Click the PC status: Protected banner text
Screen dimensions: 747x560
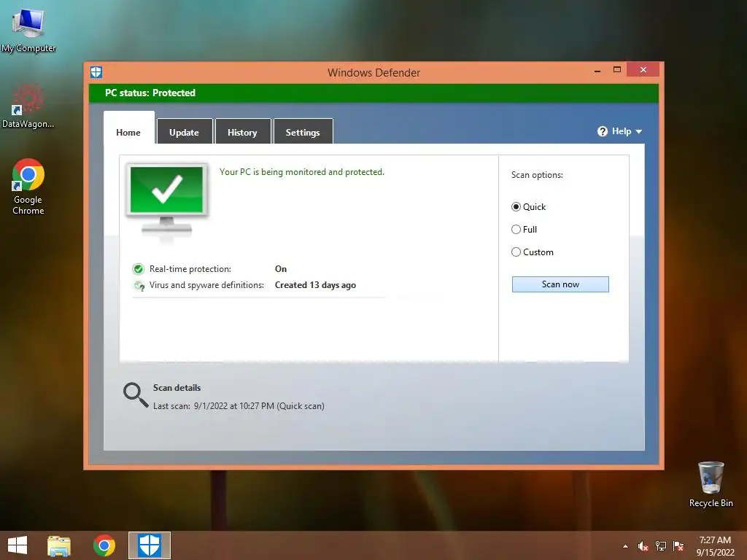(150, 93)
